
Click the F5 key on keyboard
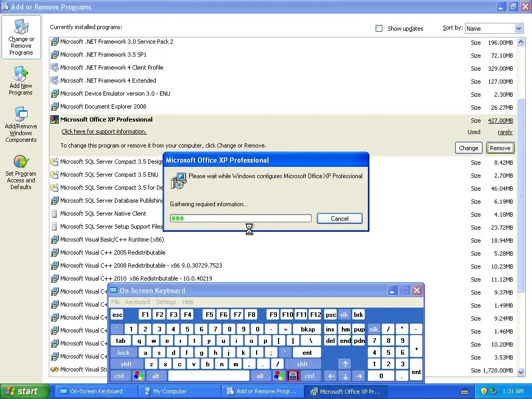click(209, 315)
